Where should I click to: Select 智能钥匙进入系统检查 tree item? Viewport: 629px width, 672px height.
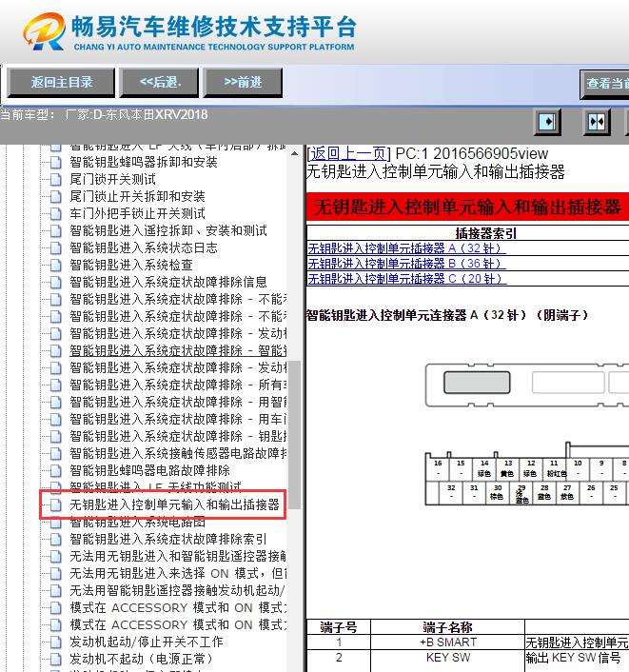[130, 265]
